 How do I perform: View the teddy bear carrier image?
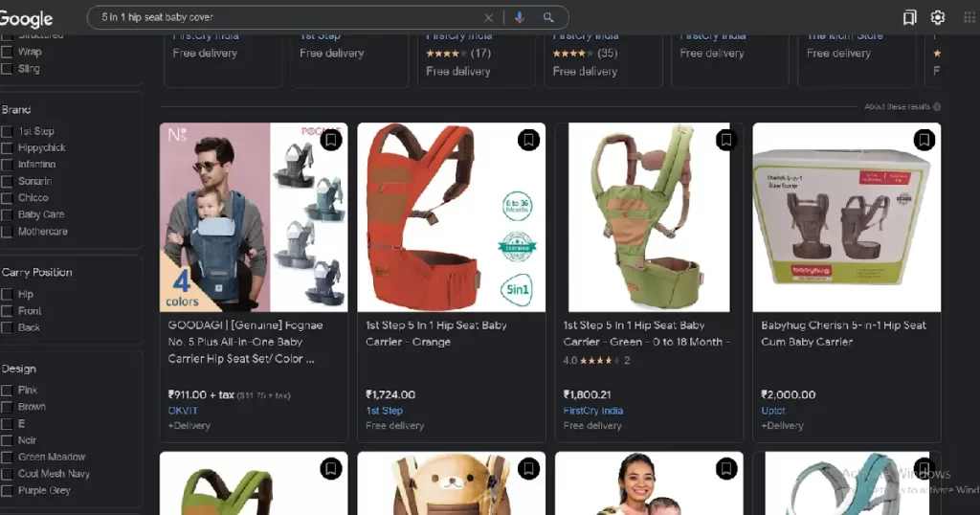tap(452, 483)
